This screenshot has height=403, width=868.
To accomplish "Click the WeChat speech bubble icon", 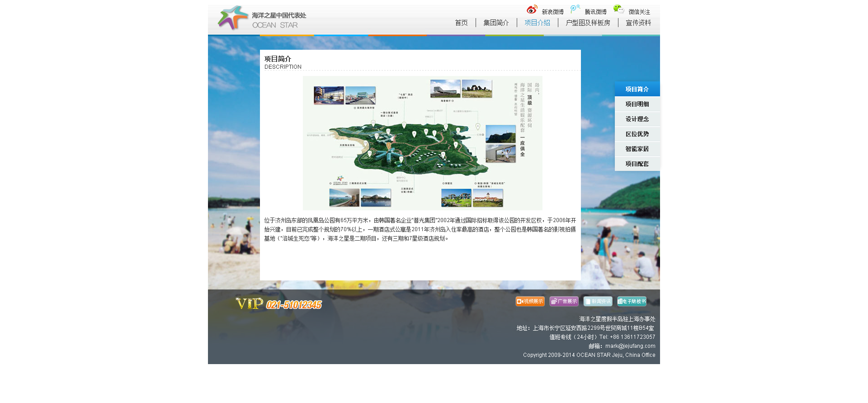I will [618, 9].
